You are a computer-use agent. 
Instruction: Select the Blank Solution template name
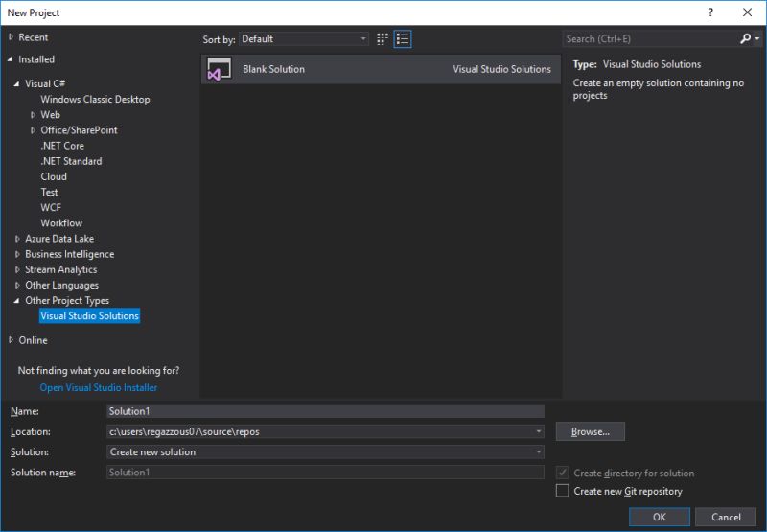point(273,69)
